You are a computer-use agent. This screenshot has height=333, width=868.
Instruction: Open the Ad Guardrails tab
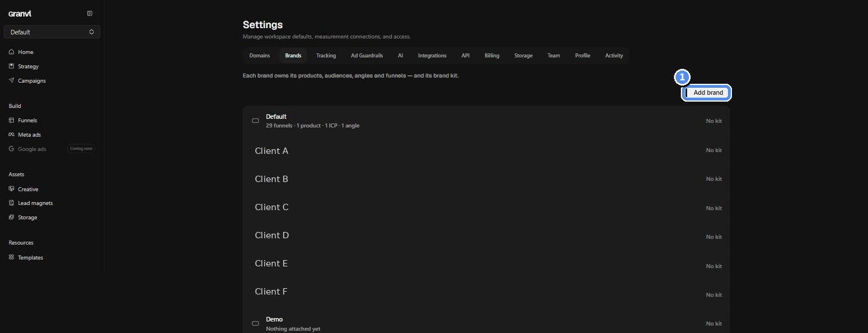[x=367, y=56]
